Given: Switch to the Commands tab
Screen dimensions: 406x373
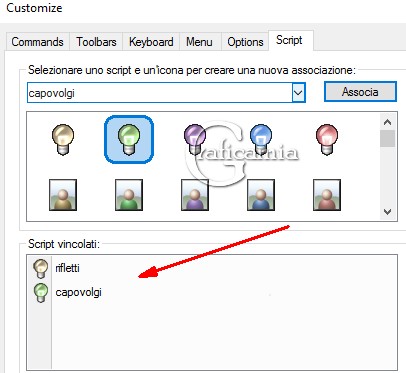Looking at the screenshot, I should point(37,42).
